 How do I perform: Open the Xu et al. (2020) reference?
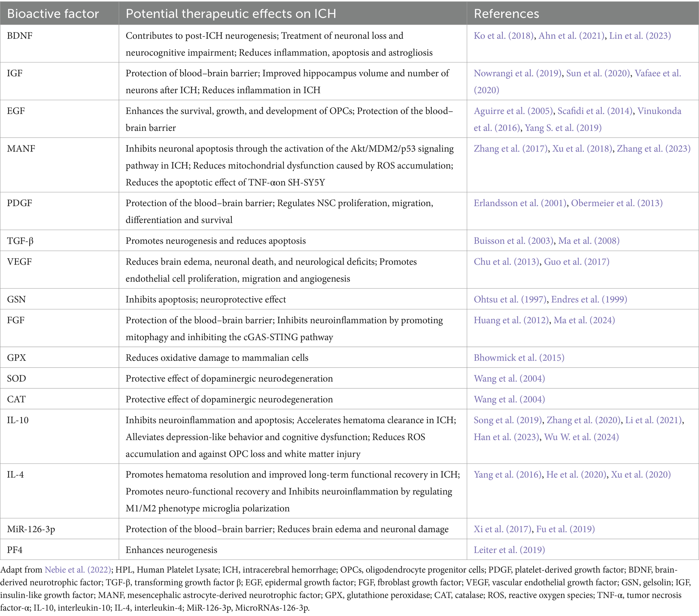click(641, 475)
